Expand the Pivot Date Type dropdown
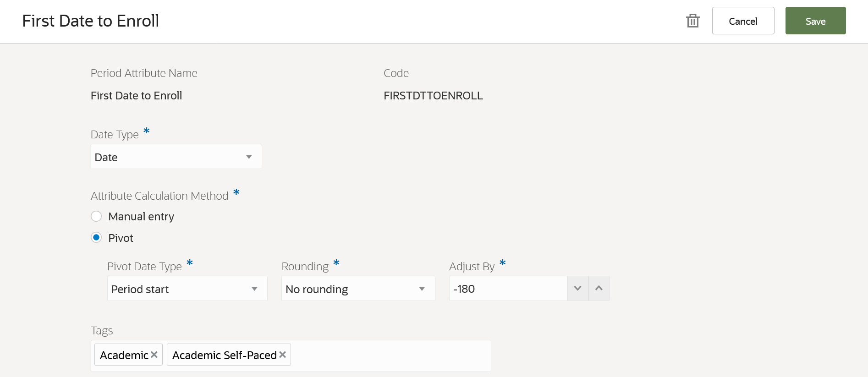The image size is (868, 377). (x=187, y=289)
